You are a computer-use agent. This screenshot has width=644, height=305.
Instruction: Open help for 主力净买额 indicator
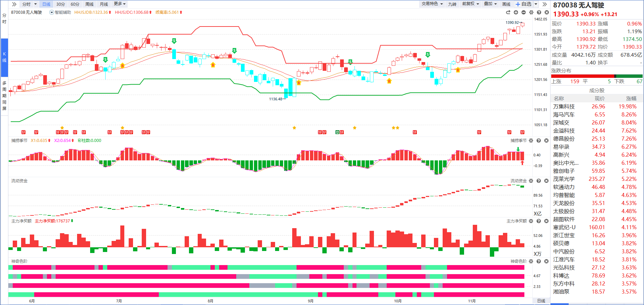point(539,221)
